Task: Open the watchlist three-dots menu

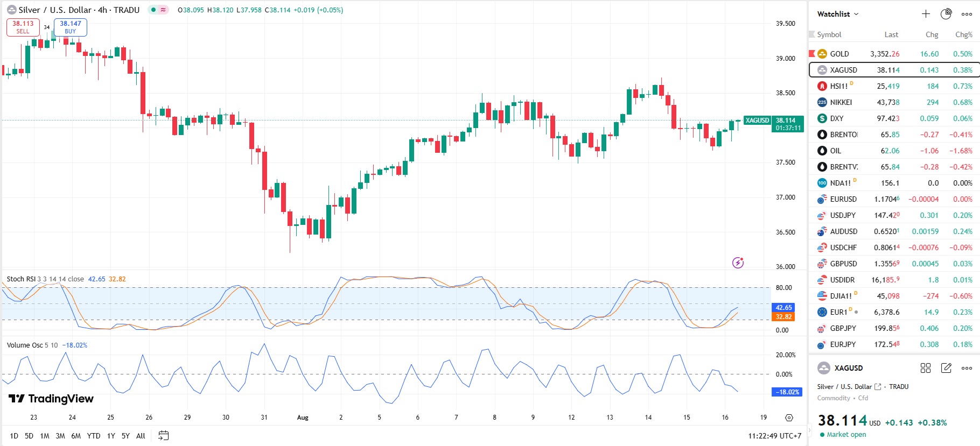Action: coord(967,14)
